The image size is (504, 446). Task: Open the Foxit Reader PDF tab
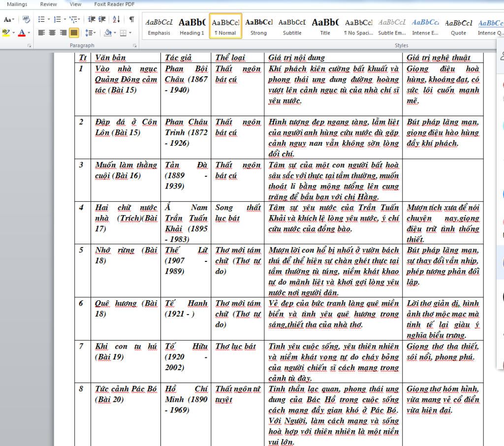(x=114, y=4)
